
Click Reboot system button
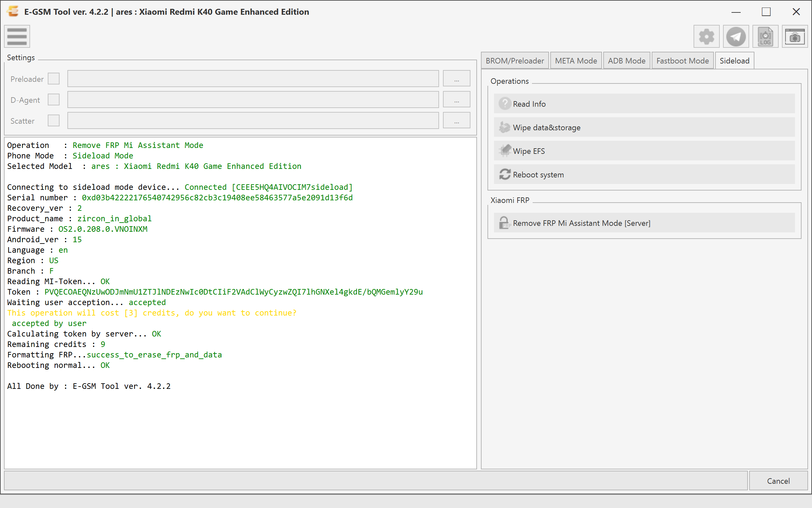tap(644, 174)
